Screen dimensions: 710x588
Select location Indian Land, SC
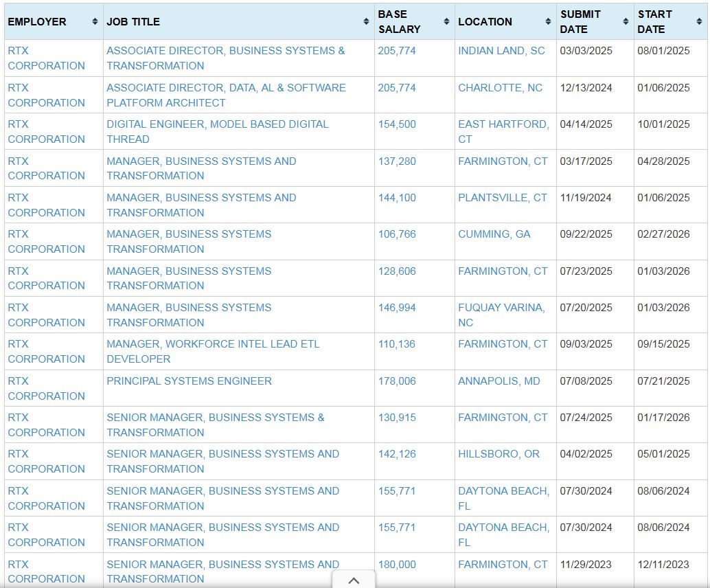click(x=501, y=51)
